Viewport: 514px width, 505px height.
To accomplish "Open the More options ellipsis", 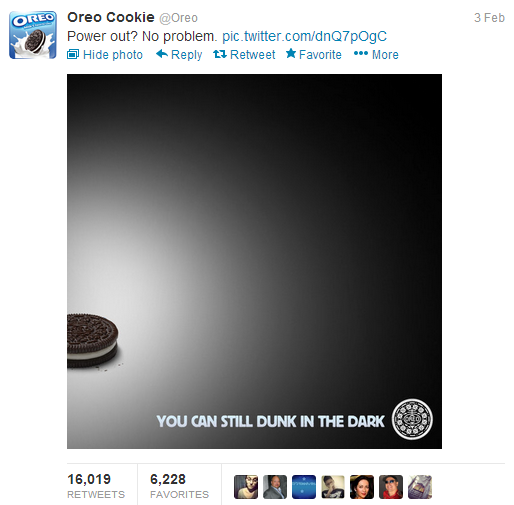I will pos(361,53).
